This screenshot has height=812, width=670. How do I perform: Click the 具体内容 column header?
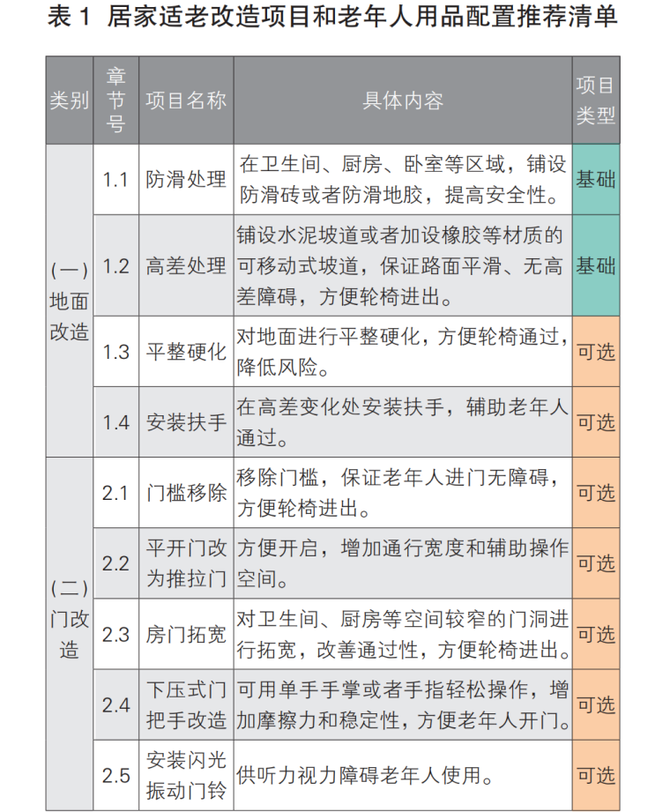tap(402, 101)
